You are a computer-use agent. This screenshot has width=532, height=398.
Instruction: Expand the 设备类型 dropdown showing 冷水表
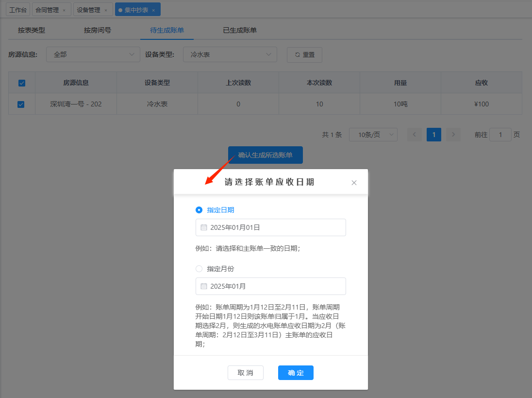pyautogui.click(x=230, y=55)
